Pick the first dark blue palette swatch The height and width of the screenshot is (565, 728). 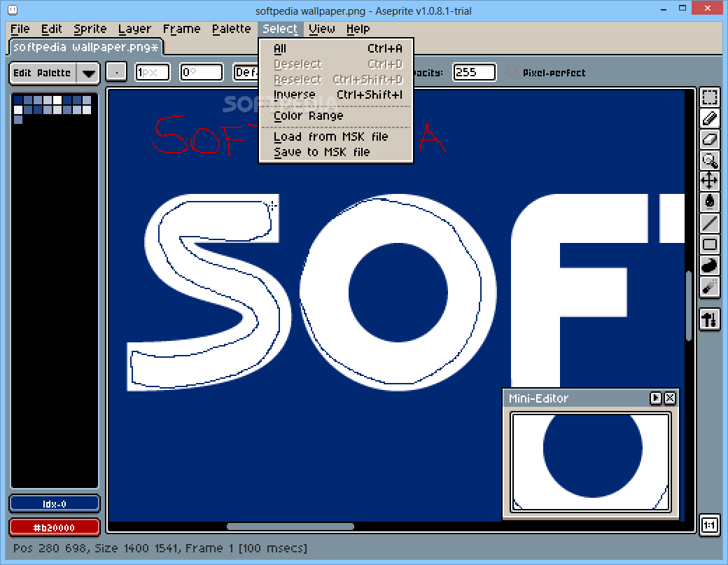(x=18, y=100)
